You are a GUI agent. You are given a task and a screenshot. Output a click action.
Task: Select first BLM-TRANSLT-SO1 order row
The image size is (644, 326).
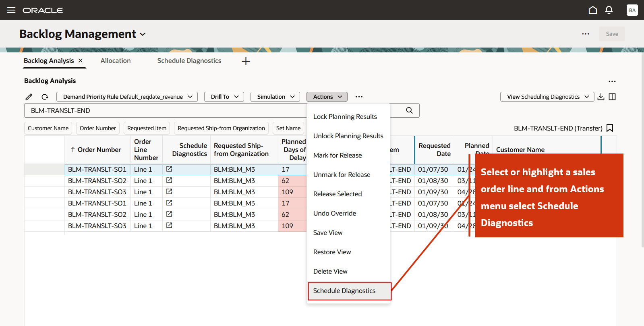click(x=97, y=169)
